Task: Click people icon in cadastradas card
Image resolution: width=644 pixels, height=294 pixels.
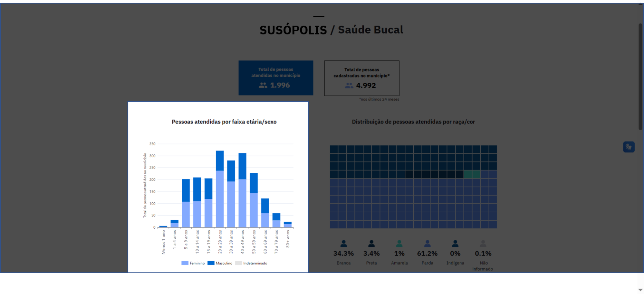Action: point(349,86)
